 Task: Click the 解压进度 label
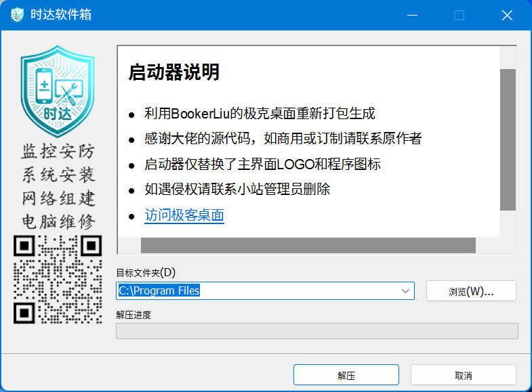134,315
